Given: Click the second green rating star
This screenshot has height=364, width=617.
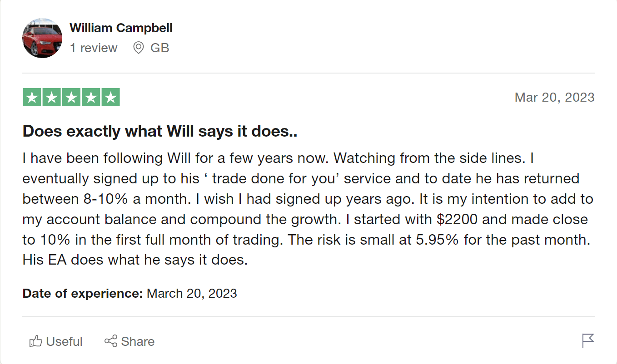Looking at the screenshot, I should (51, 97).
